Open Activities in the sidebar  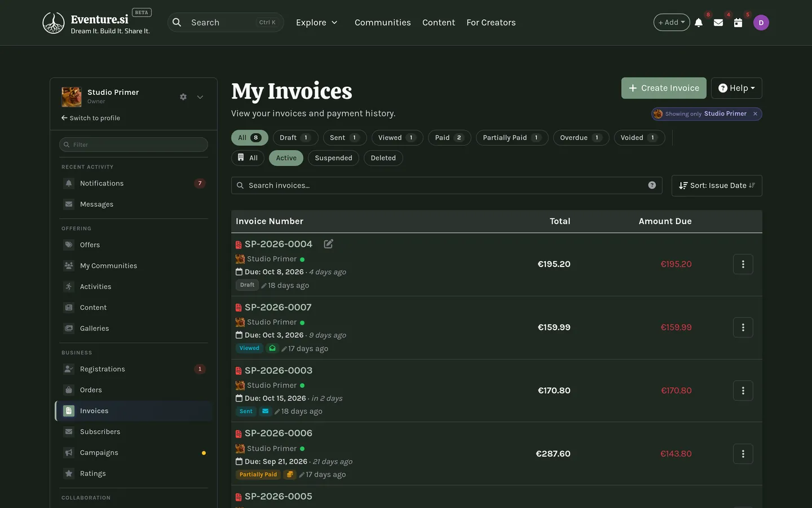pyautogui.click(x=134, y=287)
